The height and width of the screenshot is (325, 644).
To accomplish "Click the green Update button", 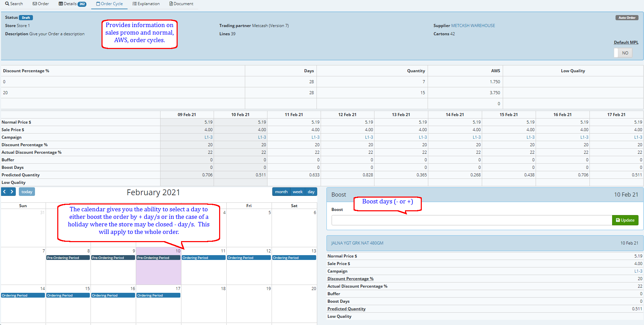I will pos(625,220).
